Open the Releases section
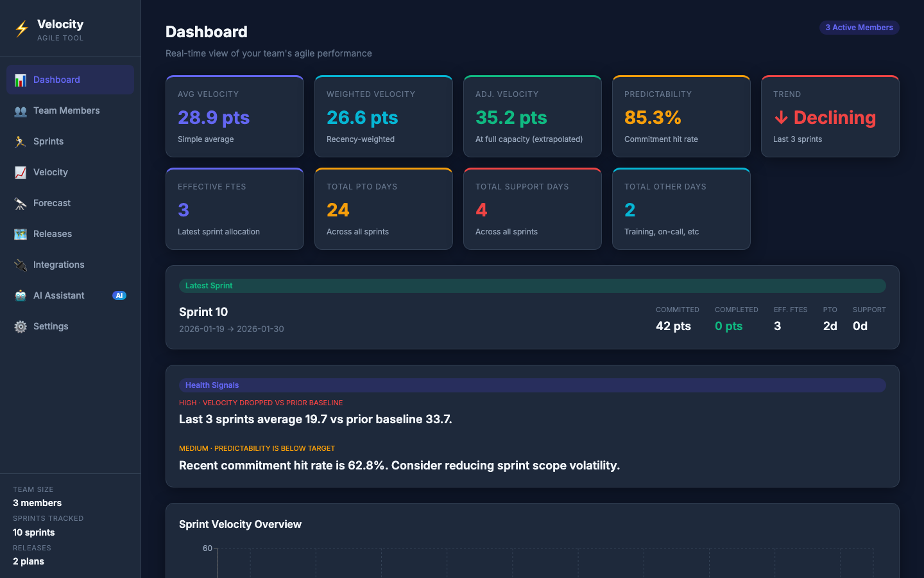Image resolution: width=924 pixels, height=578 pixels. point(70,234)
